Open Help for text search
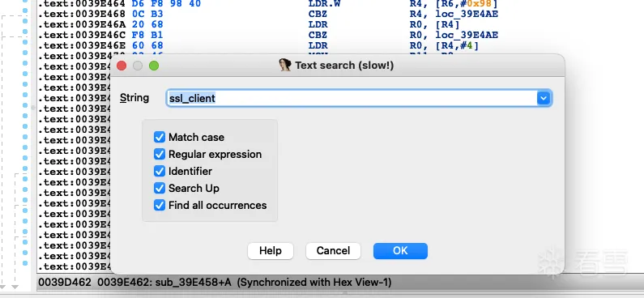The width and height of the screenshot is (644, 298). [x=271, y=251]
